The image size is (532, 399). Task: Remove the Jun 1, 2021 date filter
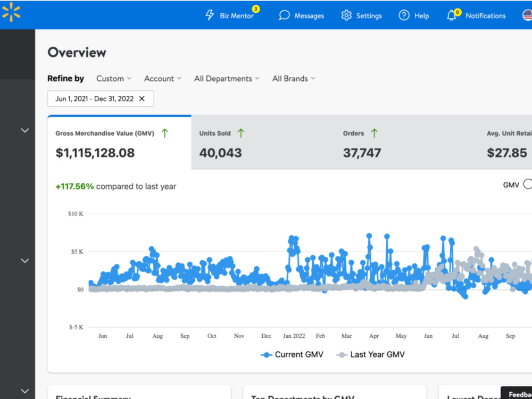[x=142, y=99]
